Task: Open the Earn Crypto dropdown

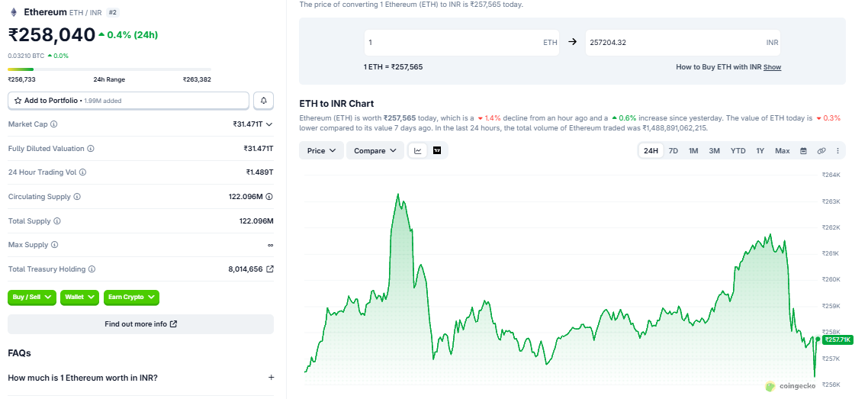Action: (x=131, y=298)
